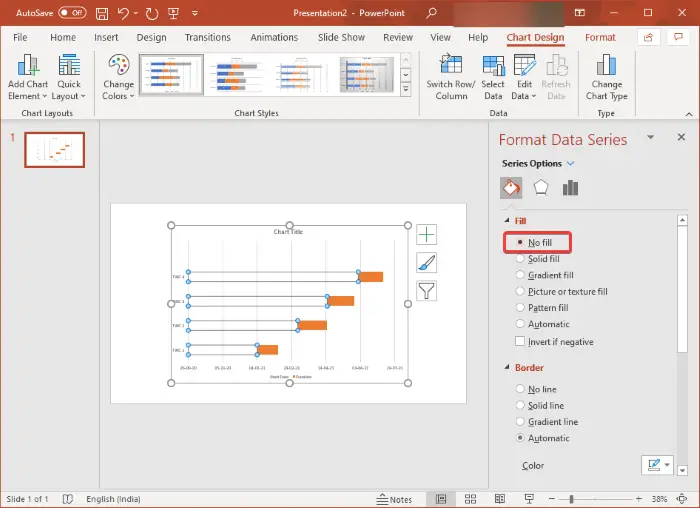The height and width of the screenshot is (508, 700).
Task: Click the zoom out minus button
Action: coord(552,499)
